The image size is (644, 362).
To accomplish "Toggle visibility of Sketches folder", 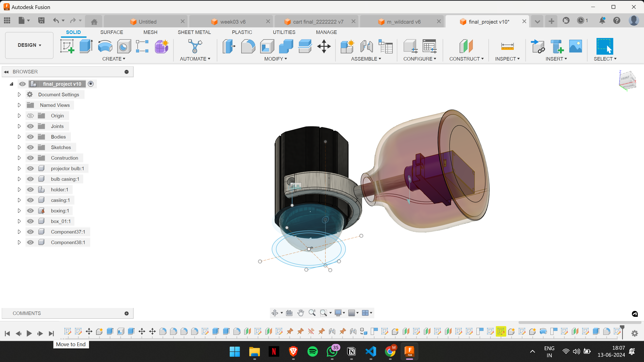I will click(30, 147).
